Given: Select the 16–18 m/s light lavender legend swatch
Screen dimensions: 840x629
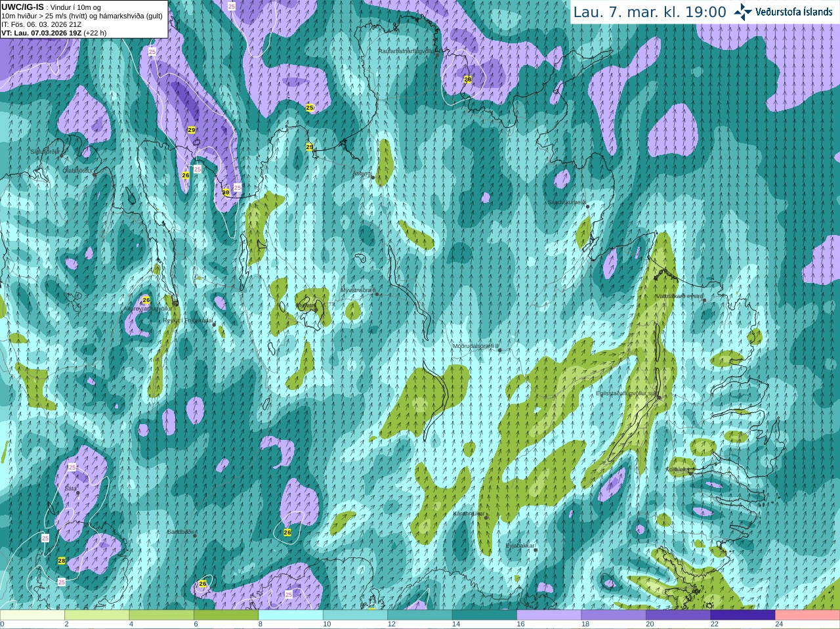Looking at the screenshot, I should tap(549, 615).
